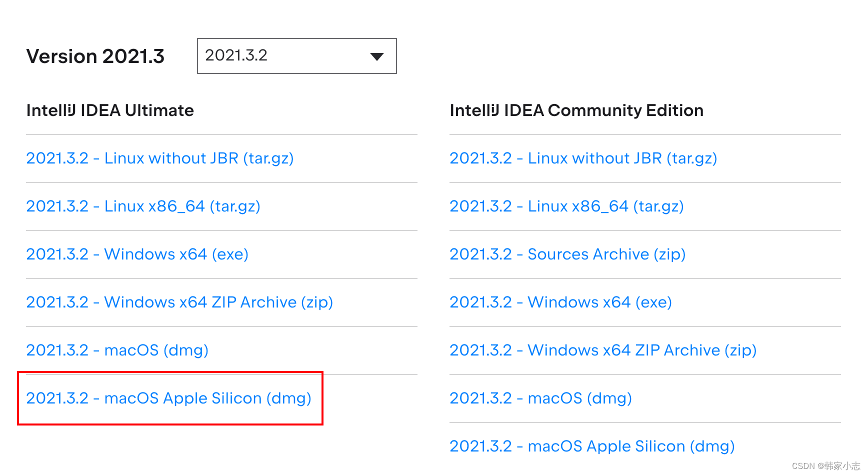Download Community Linux x86_64 (tar.gz)
Viewport: 868px width, 475px height.
pos(567,206)
